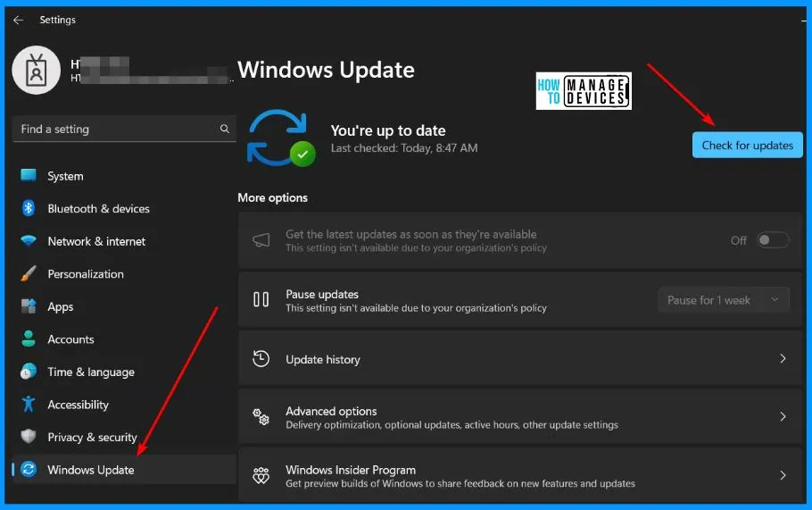Select Windows Update in the sidebar
This screenshot has height=510, width=812.
point(124,470)
